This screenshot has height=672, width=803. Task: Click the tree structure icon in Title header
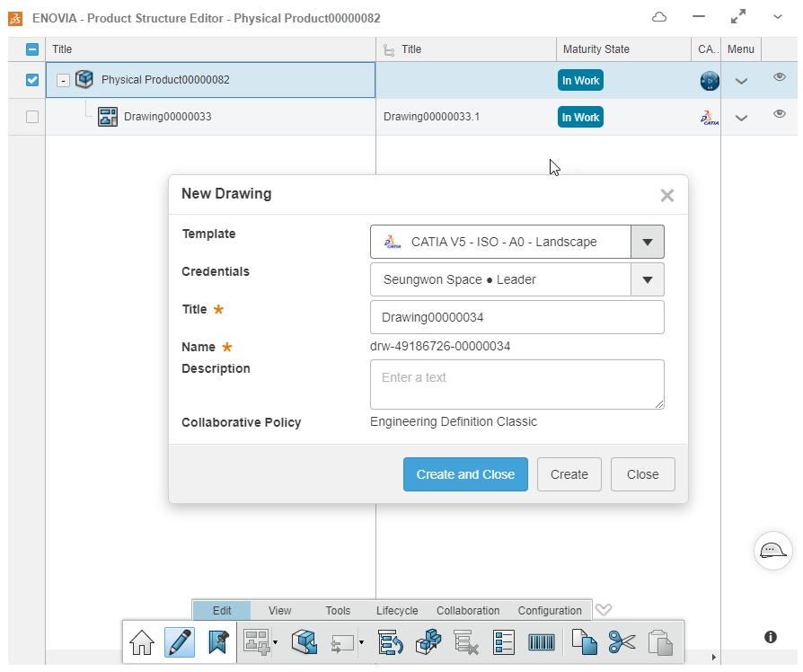click(389, 49)
